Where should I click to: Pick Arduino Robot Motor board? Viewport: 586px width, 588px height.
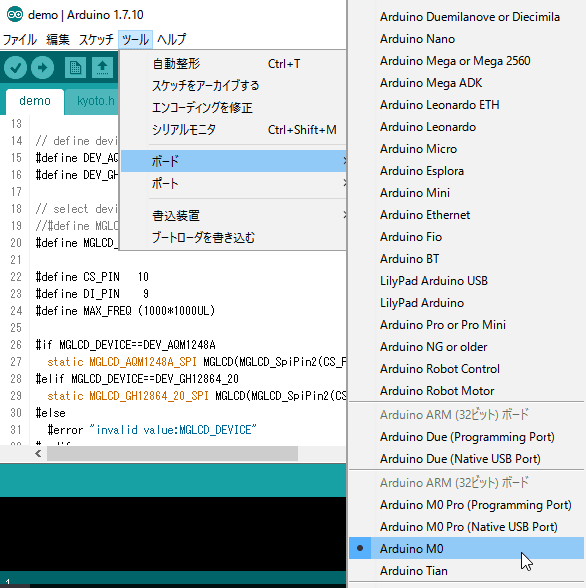(x=466, y=391)
